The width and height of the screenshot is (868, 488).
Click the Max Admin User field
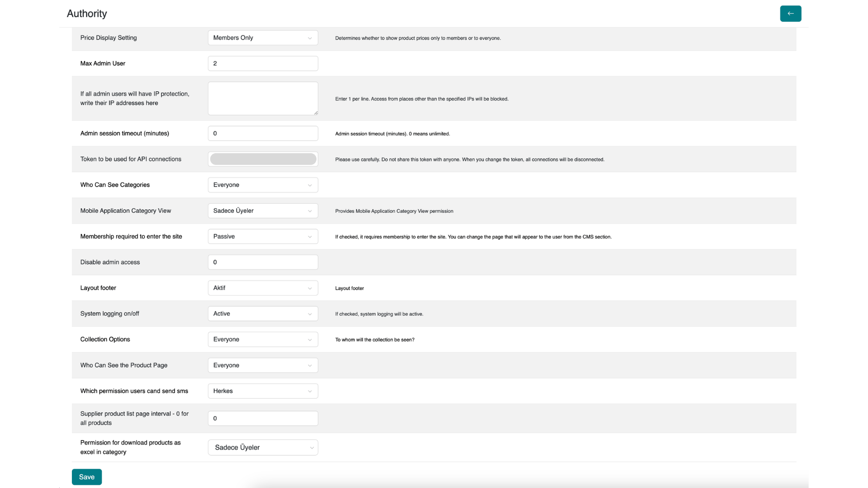[263, 64]
